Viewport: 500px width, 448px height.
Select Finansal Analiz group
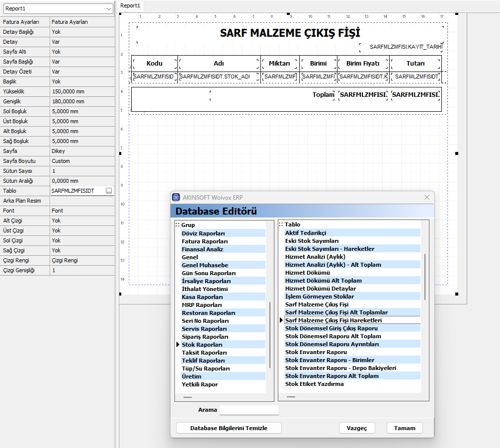(x=223, y=249)
